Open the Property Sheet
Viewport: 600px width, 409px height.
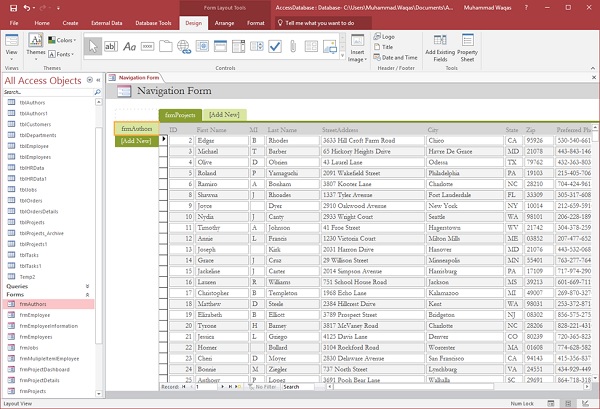coord(468,49)
